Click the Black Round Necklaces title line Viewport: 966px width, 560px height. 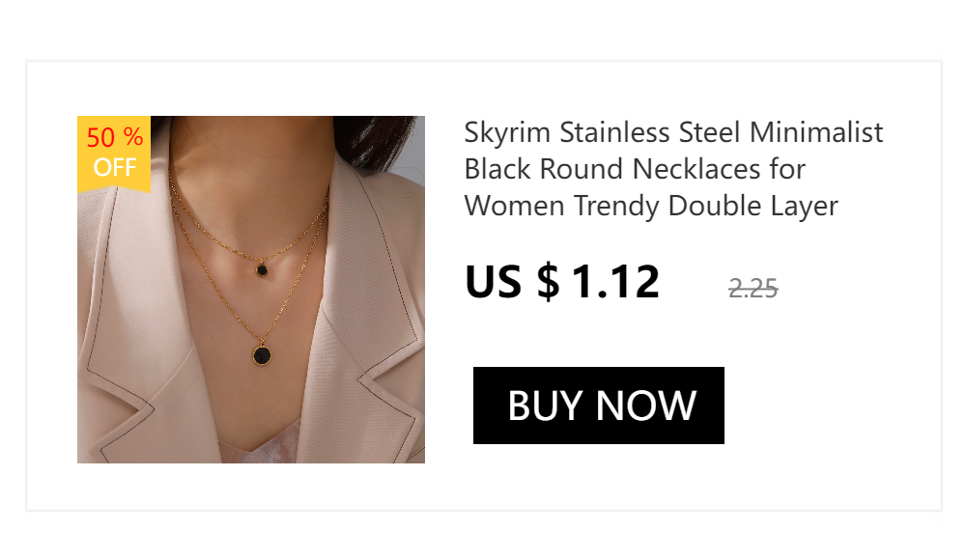coord(635,169)
